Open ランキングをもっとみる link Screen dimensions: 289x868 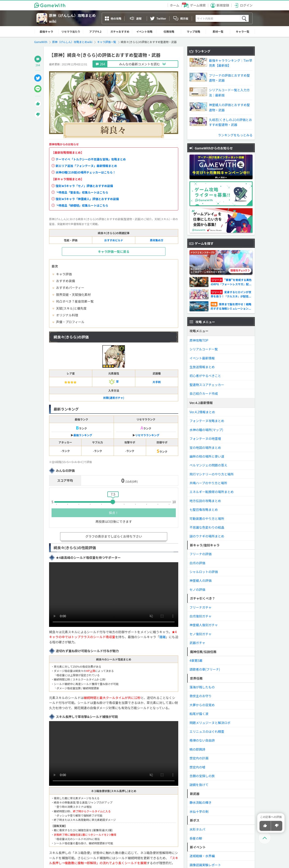pyautogui.click(x=235, y=135)
